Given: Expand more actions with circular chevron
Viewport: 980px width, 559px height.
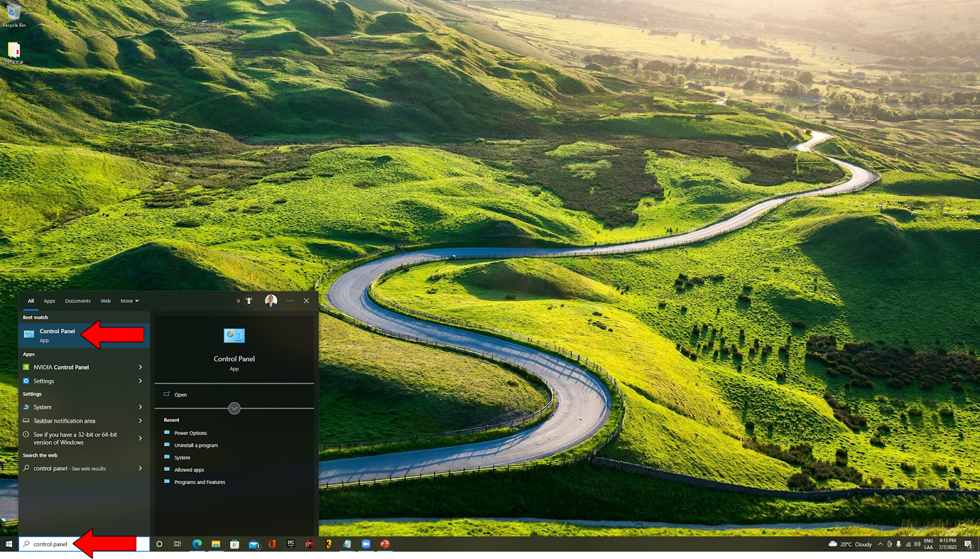Looking at the screenshot, I should [x=234, y=408].
